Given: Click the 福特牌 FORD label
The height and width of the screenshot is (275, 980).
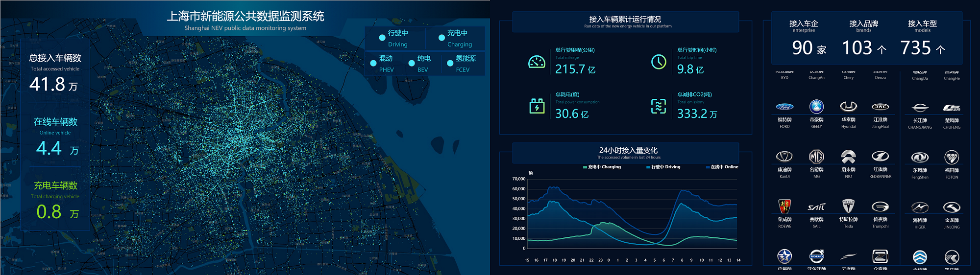Looking at the screenshot, I should click(x=784, y=120).
